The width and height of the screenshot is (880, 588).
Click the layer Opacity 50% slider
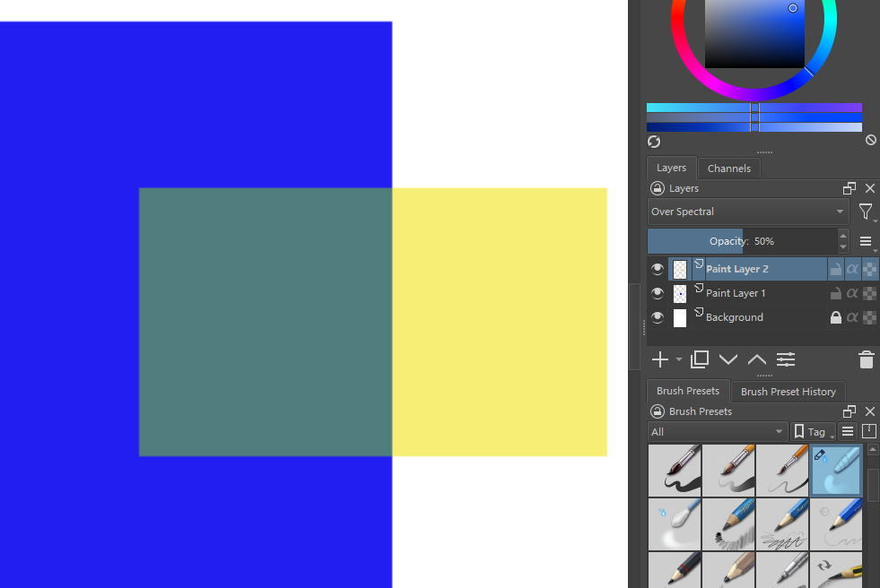click(743, 241)
